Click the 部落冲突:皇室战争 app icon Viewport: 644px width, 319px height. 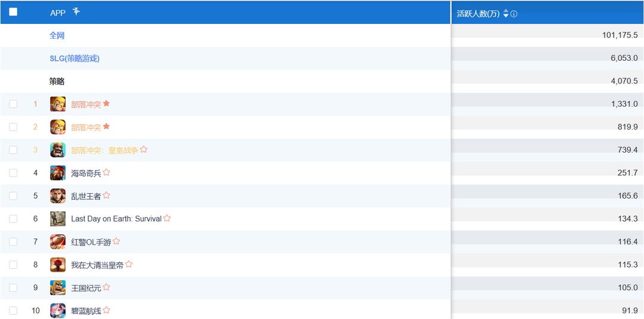[58, 150]
